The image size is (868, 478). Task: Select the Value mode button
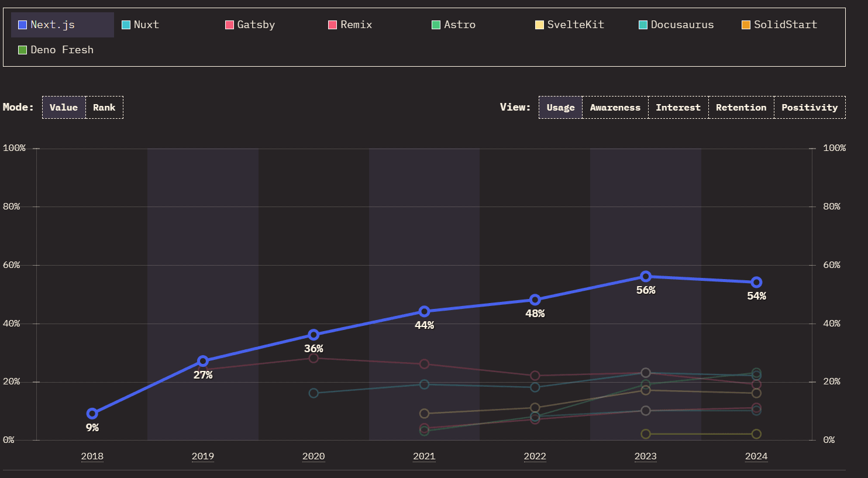click(x=64, y=107)
